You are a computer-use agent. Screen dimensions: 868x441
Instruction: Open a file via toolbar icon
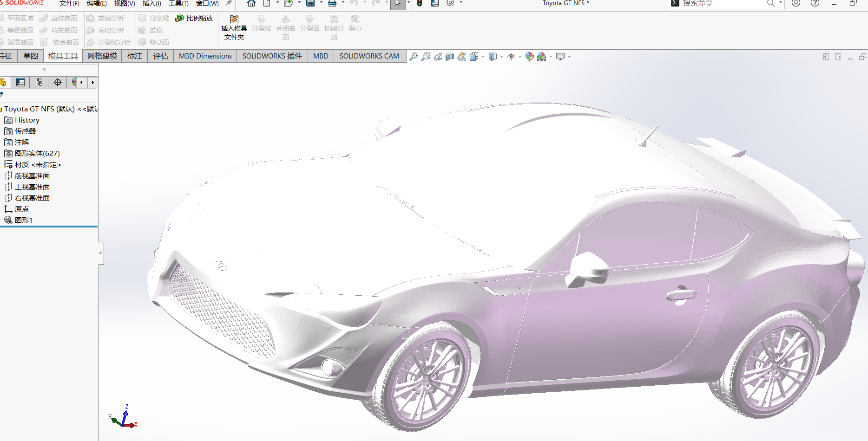[x=289, y=3]
